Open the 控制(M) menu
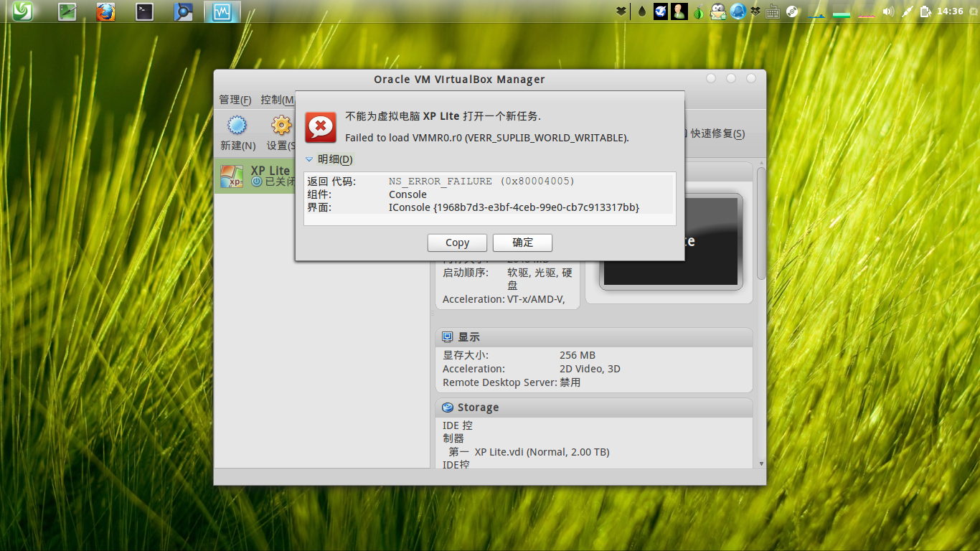 (x=278, y=100)
